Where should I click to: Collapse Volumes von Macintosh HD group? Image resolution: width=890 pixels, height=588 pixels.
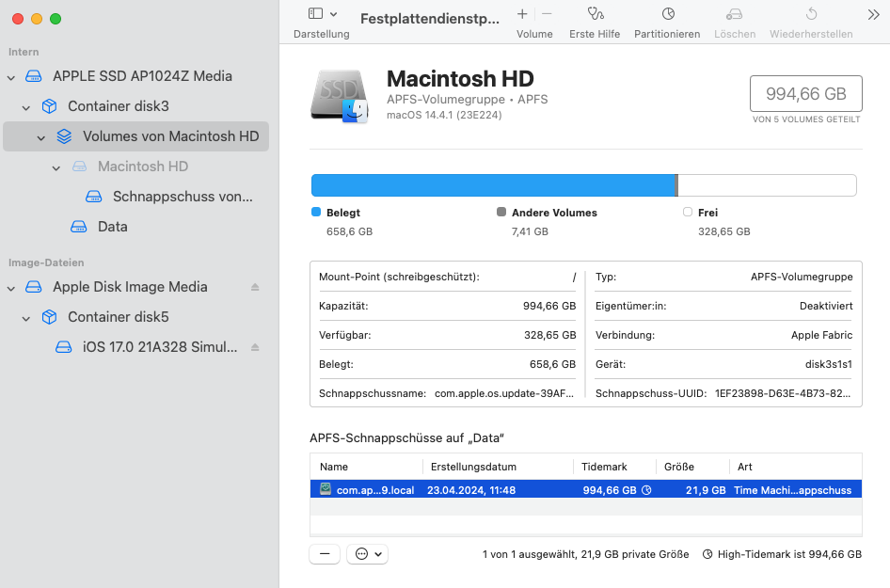(40, 137)
